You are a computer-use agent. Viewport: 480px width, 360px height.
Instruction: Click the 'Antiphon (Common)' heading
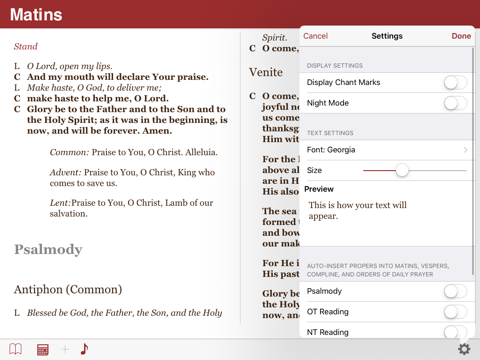pos(68,289)
